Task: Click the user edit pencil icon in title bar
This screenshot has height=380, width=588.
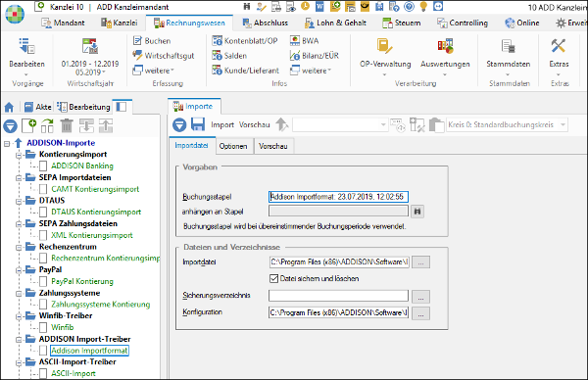Action: pyautogui.click(x=262, y=7)
